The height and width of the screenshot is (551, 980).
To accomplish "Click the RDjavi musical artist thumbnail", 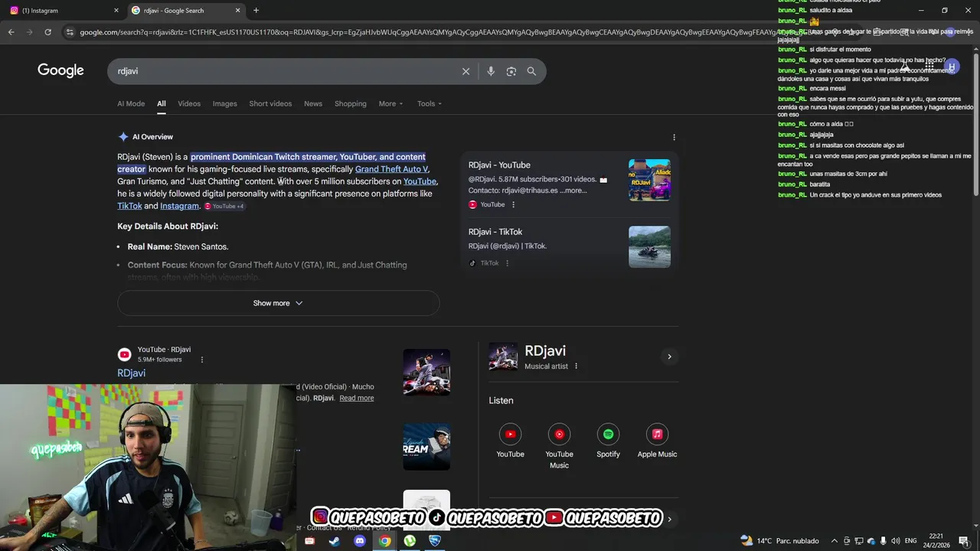I will click(x=503, y=357).
